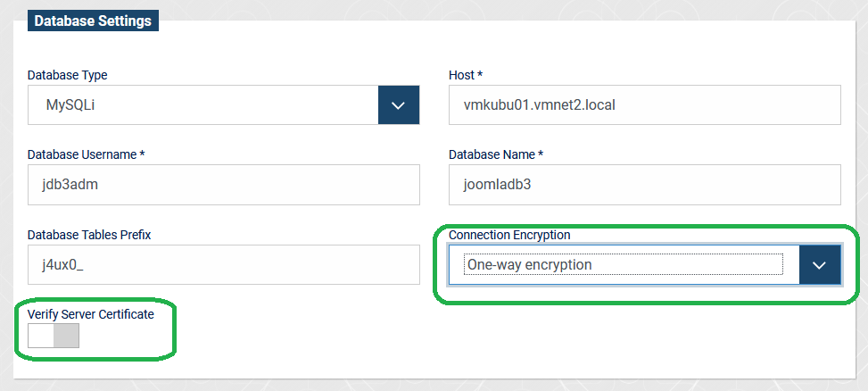The image size is (868, 391).
Task: Edit the Database Tables Prefix field
Action: (224, 265)
